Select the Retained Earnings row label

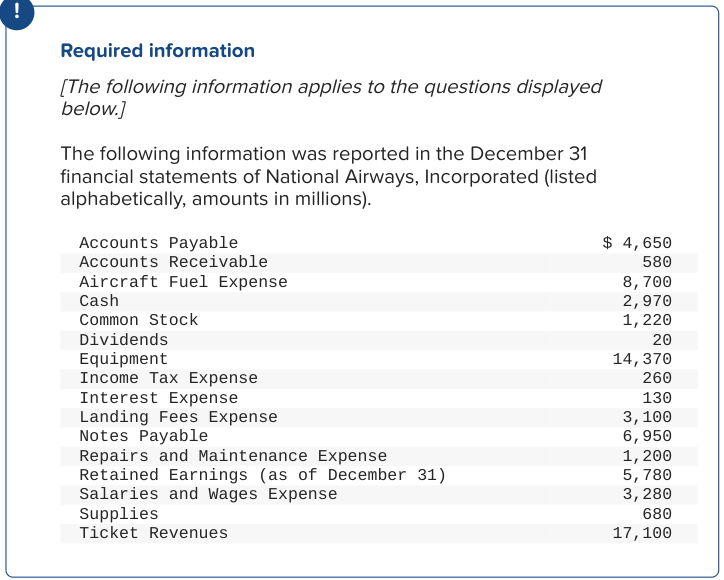tap(262, 475)
